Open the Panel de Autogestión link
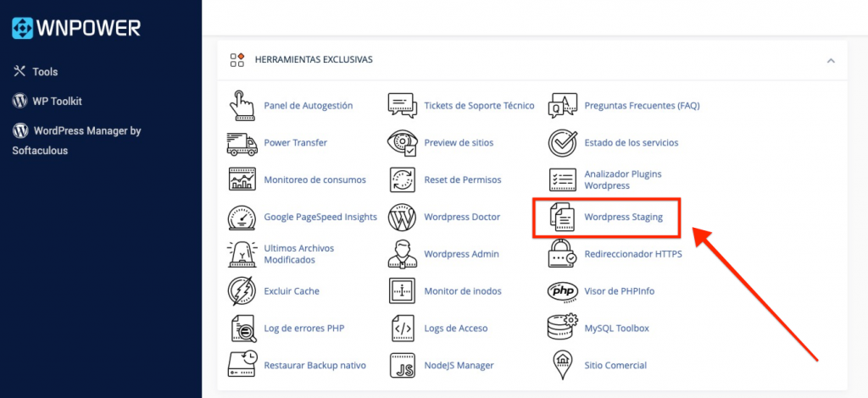868x398 pixels. tap(309, 106)
